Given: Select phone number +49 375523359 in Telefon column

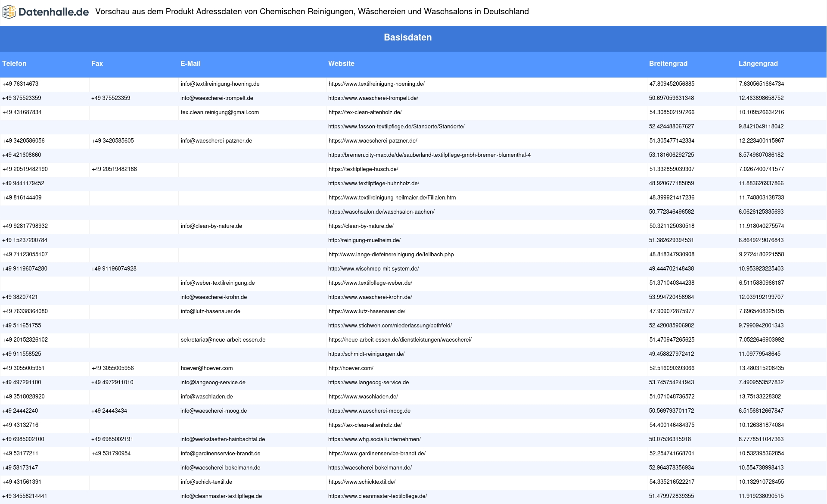Looking at the screenshot, I should click(22, 98).
